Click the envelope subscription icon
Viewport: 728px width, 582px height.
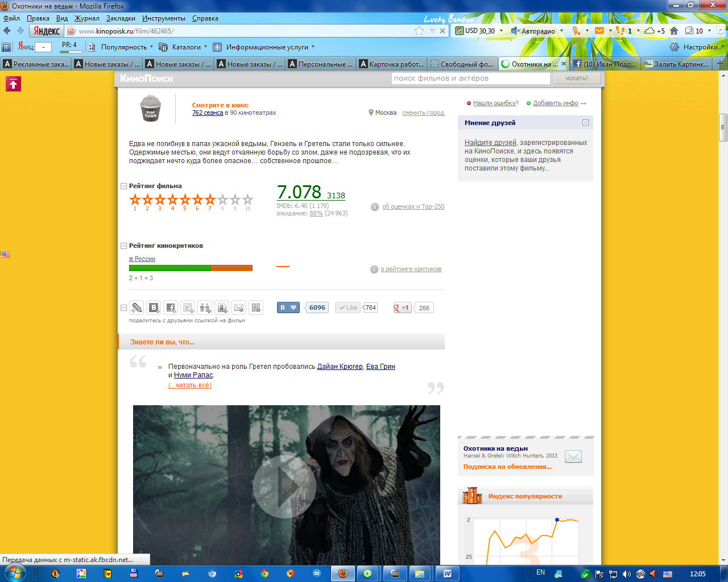click(x=573, y=456)
